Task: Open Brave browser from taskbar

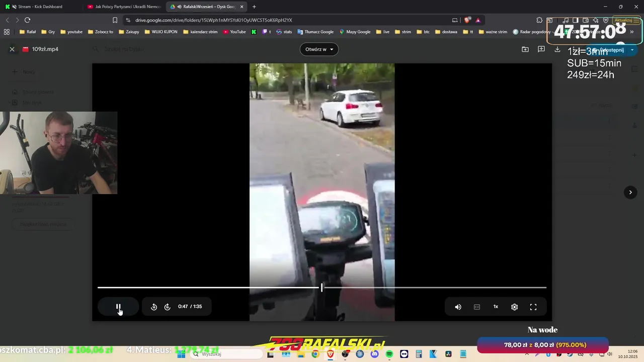Action: pos(330,354)
